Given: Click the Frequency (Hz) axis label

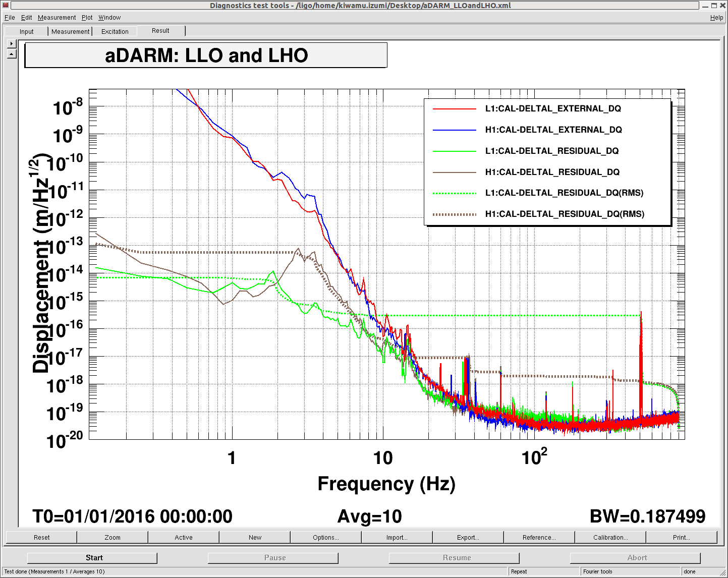Looking at the screenshot, I should pyautogui.click(x=386, y=484).
